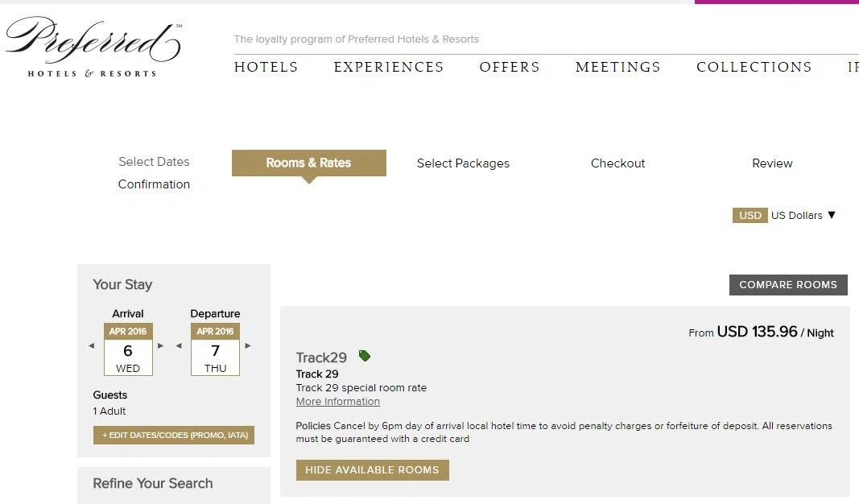Go to the Select Dates step
Image resolution: width=859 pixels, height=504 pixels.
point(154,162)
